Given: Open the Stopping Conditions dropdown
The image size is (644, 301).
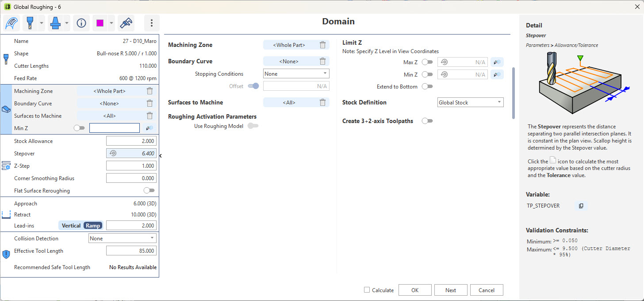Looking at the screenshot, I should 296,74.
